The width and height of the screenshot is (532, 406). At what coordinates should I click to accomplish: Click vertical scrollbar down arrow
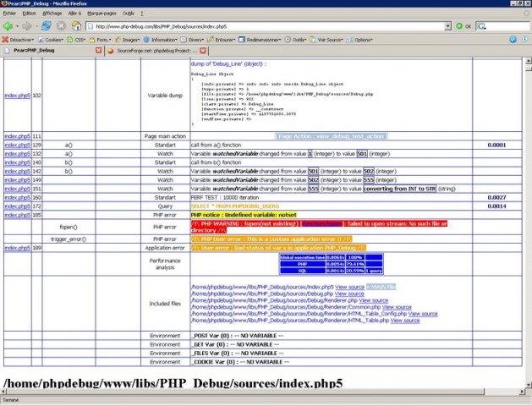[x=529, y=384]
